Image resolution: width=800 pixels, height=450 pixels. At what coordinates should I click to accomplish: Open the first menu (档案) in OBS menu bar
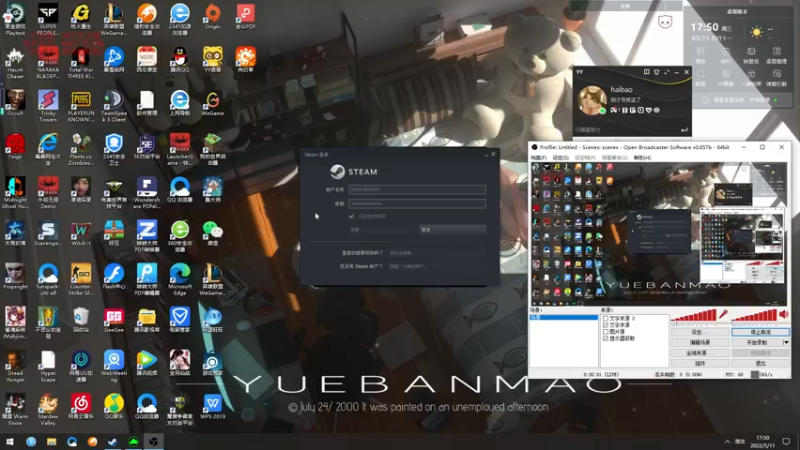[539, 158]
